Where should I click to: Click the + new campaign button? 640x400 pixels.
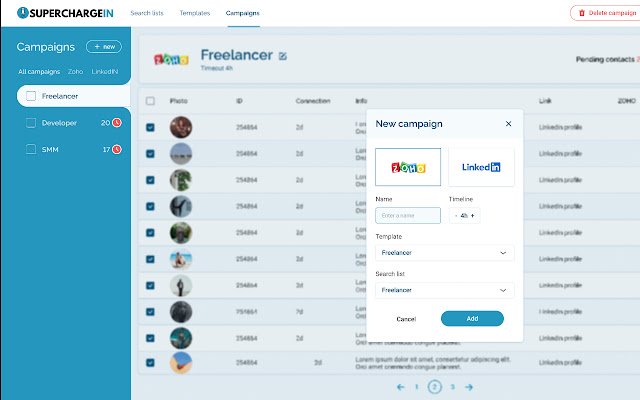tap(104, 47)
